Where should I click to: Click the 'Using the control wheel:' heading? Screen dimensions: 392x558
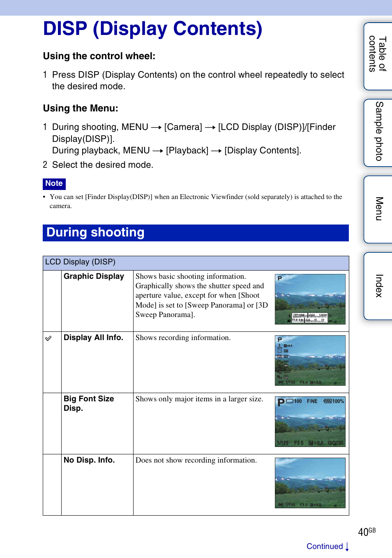(99, 56)
